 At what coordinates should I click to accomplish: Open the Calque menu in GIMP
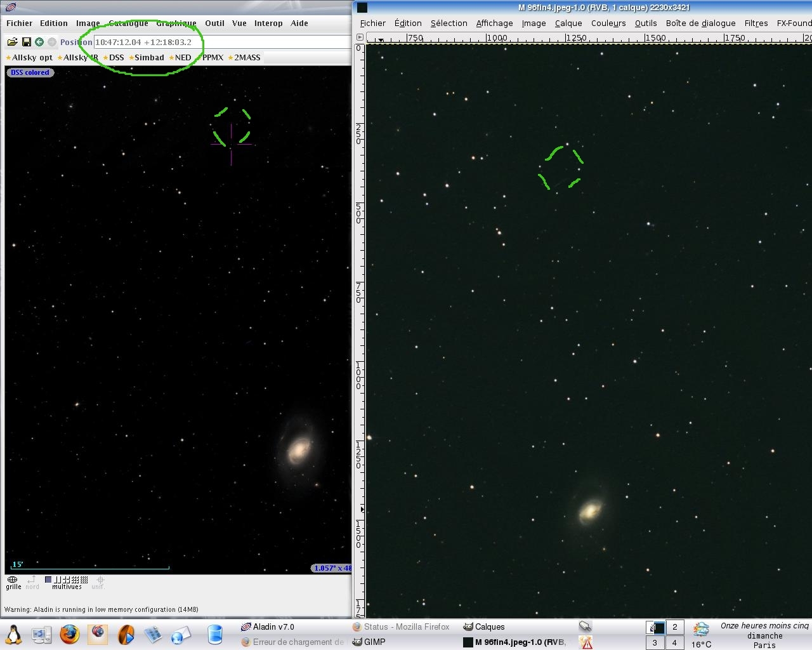point(568,23)
